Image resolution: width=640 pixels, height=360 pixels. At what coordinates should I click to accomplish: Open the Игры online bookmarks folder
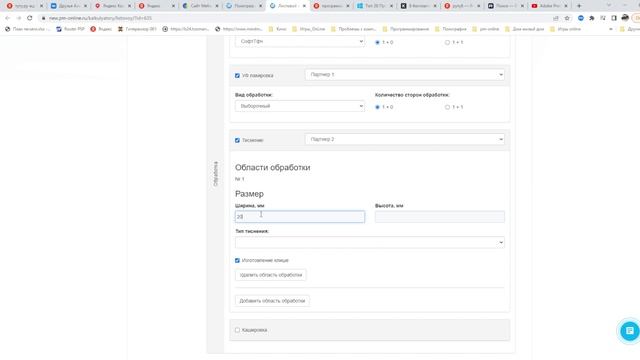pos(565,29)
